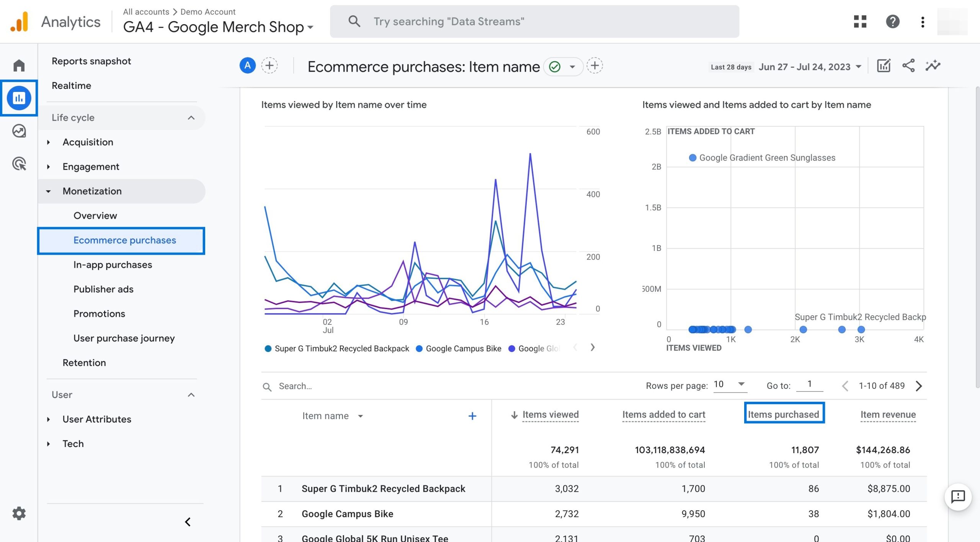
Task: Open the feedback chat icon
Action: 958,497
